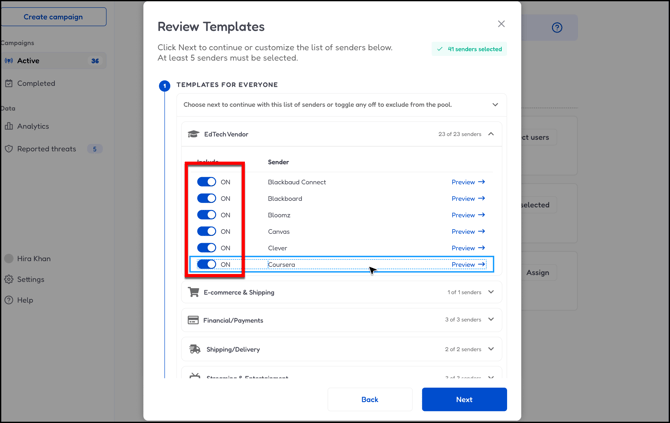Disable the Clever sender toggle
Viewport: 670px width, 423px height.
pos(206,248)
